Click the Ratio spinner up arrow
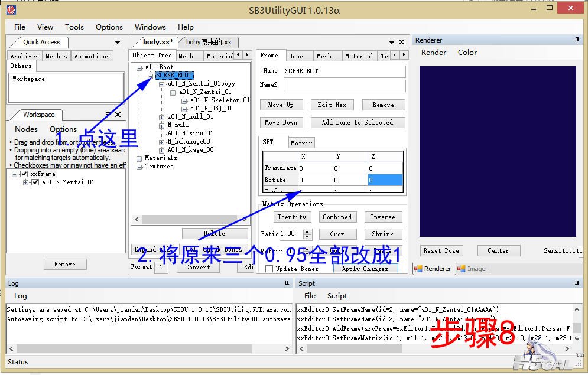 307,232
